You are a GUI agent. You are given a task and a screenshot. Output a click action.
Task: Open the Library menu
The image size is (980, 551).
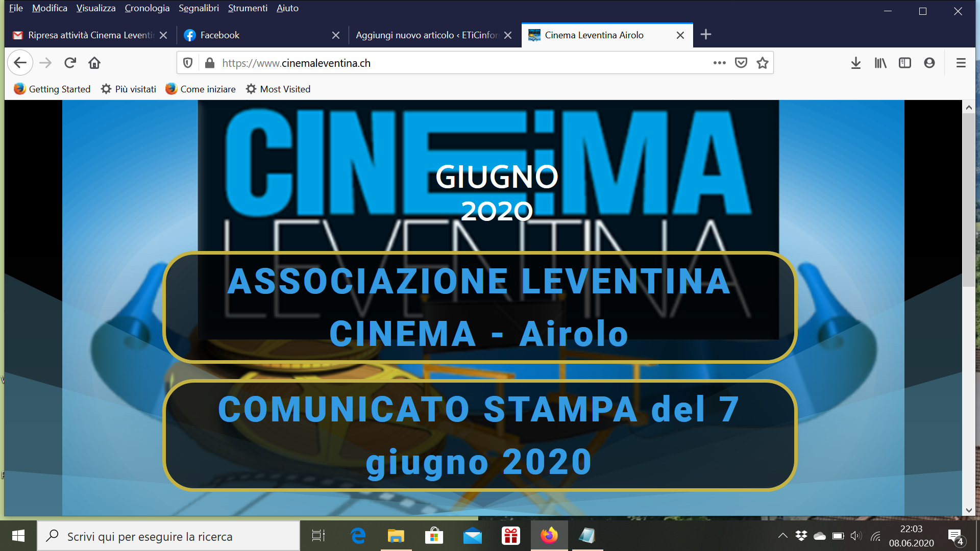(880, 63)
